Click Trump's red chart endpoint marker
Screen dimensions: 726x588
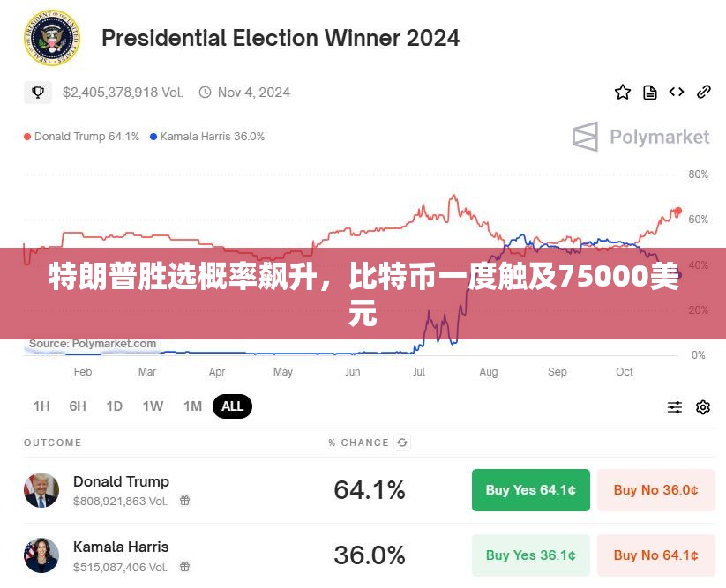click(x=677, y=211)
